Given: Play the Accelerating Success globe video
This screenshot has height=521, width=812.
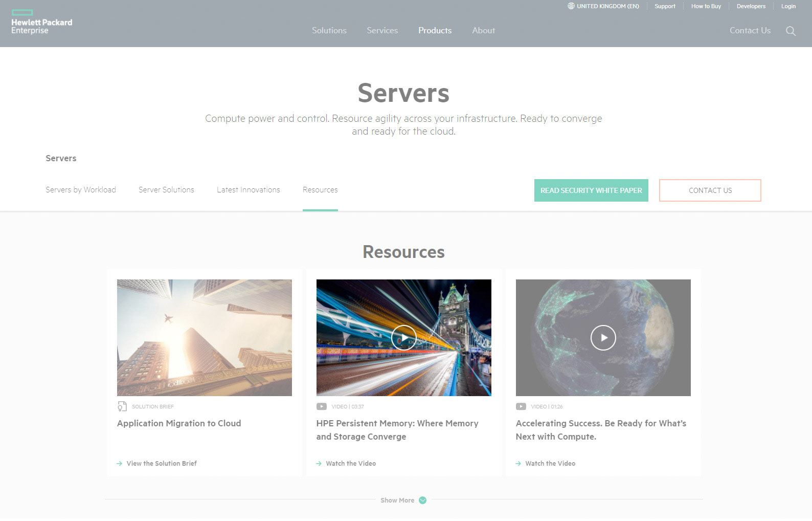Looking at the screenshot, I should [603, 338].
